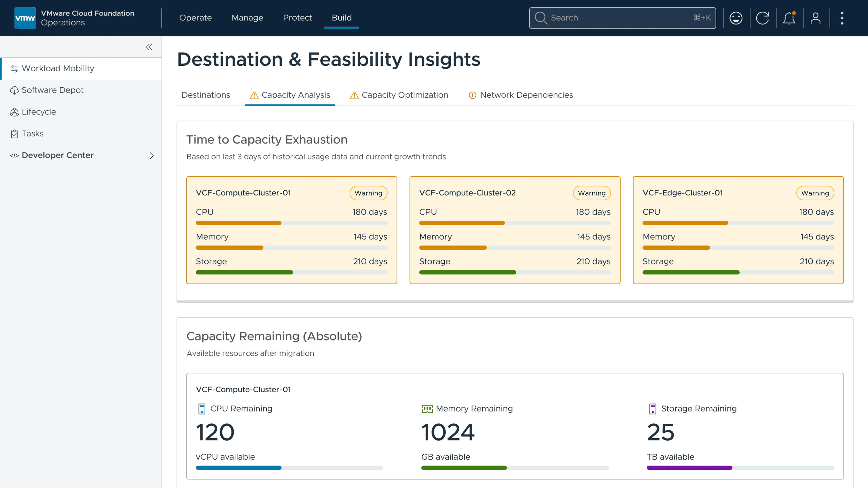Open the Protect menu
This screenshot has width=868, height=488.
(297, 18)
